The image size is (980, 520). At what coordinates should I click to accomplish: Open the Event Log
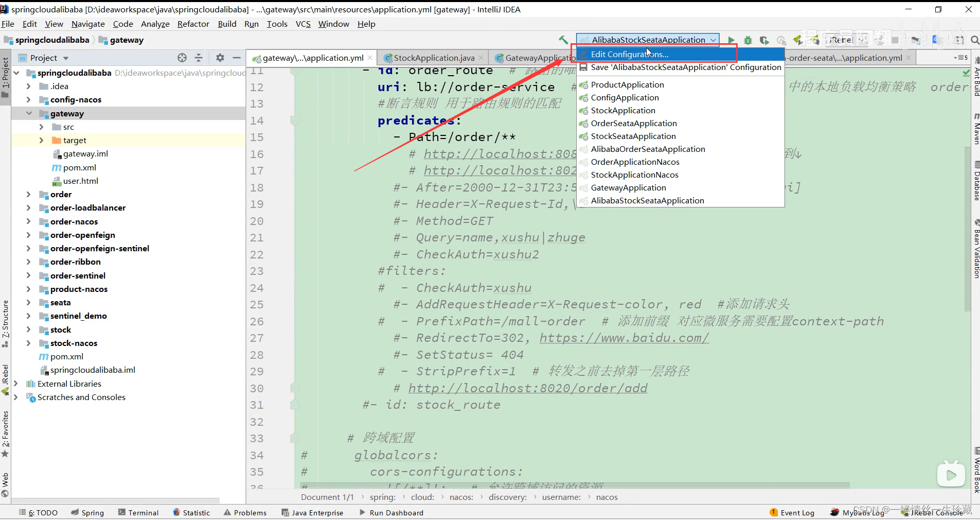(x=792, y=513)
